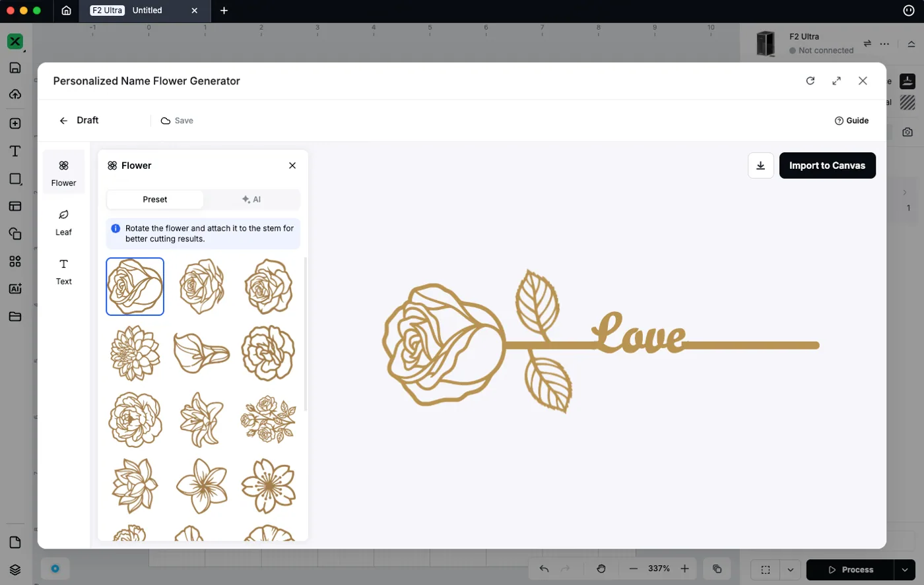Open the pages icon near bottom left

[x=15, y=542]
